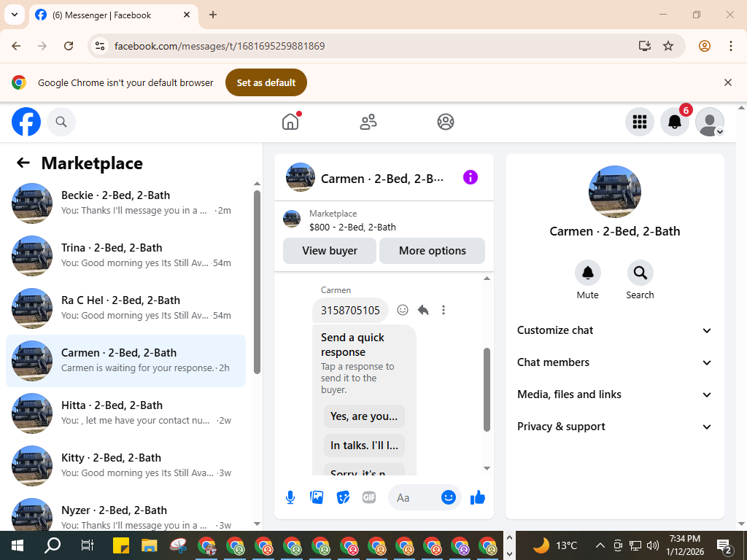
Task: Open Carmen chat header title
Action: [382, 179]
